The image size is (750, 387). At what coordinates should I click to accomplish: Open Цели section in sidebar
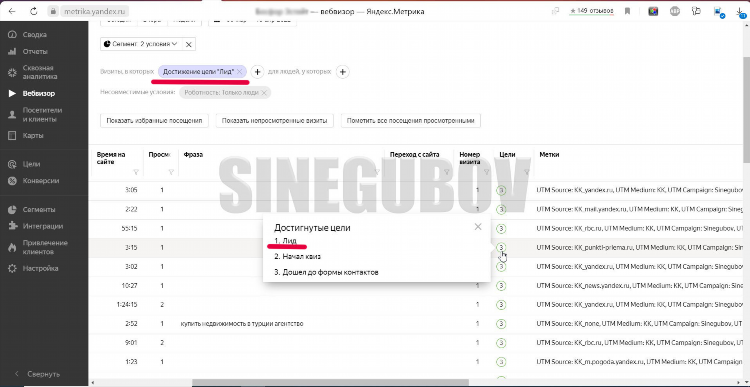coord(31,164)
